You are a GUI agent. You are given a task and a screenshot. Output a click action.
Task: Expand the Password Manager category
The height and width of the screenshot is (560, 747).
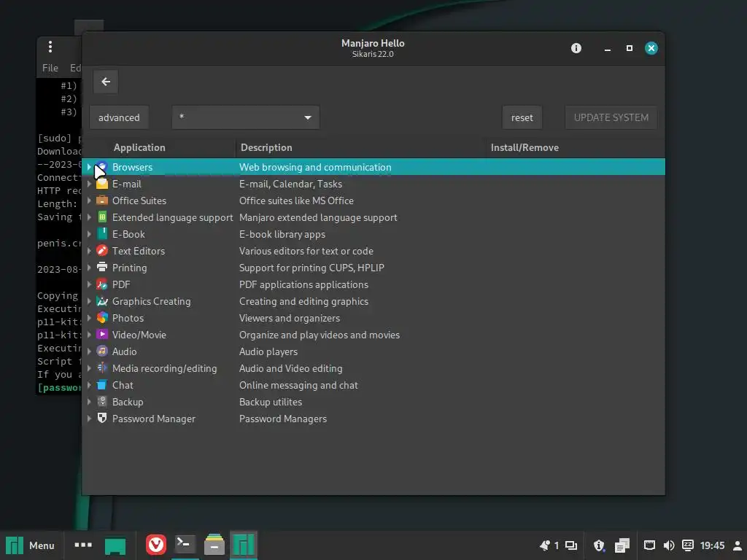point(89,418)
